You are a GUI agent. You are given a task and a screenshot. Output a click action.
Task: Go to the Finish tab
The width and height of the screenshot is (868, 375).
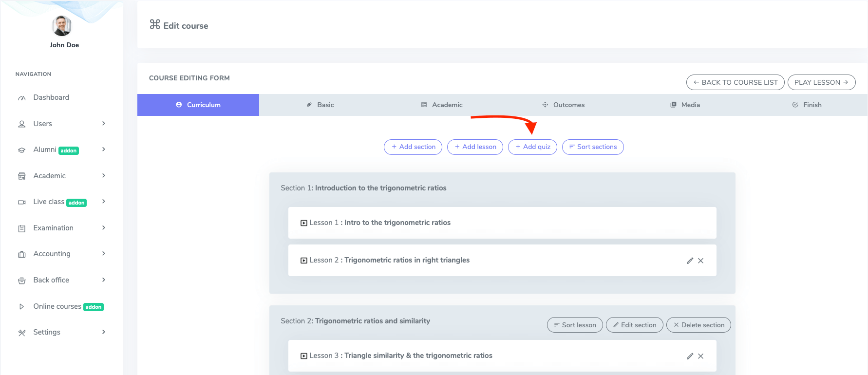point(807,105)
